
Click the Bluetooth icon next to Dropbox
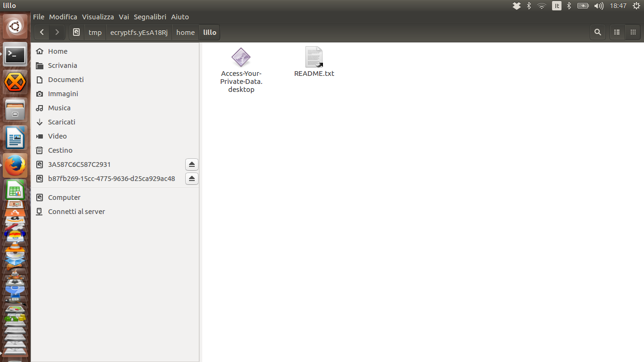coord(529,6)
